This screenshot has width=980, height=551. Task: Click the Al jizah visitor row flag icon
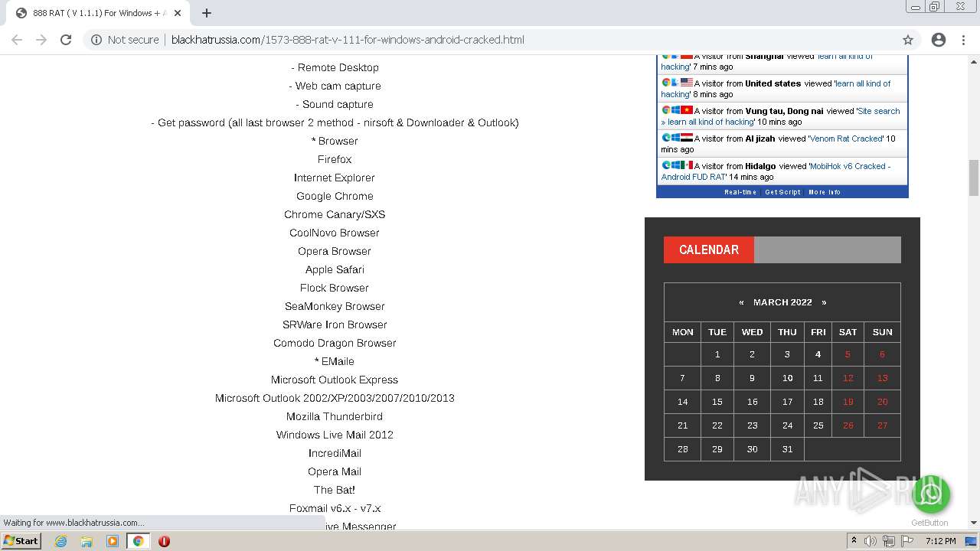(x=687, y=138)
